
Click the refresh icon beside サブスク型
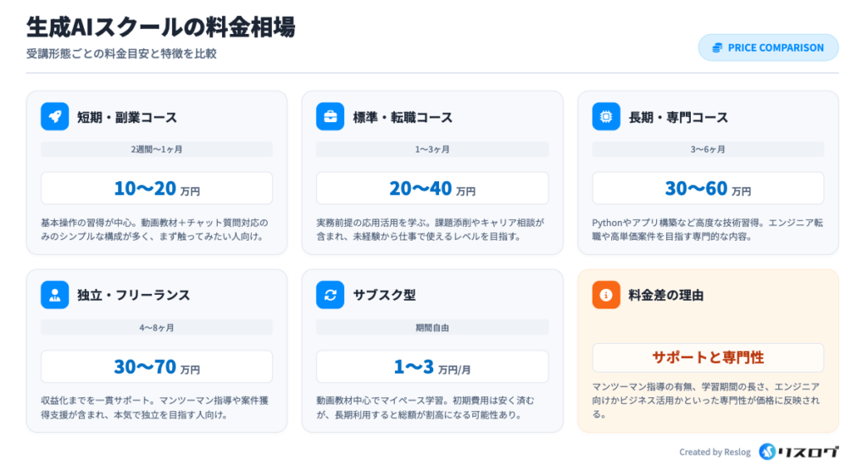330,295
